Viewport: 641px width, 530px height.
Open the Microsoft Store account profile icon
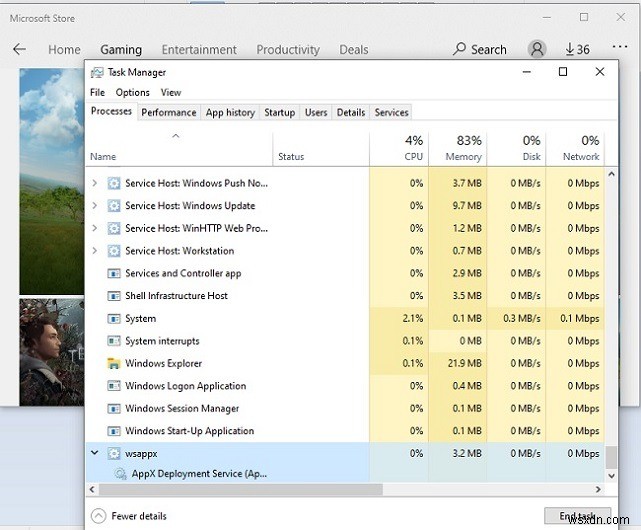click(537, 49)
